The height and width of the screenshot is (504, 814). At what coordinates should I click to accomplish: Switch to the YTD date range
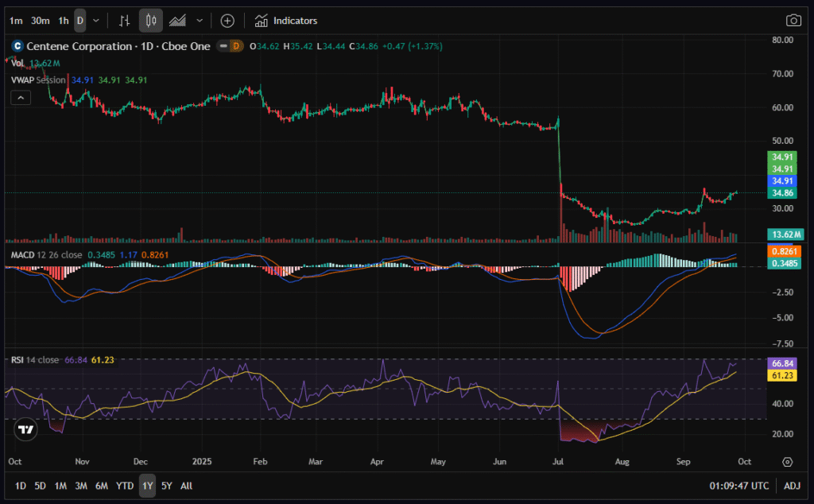pos(125,485)
